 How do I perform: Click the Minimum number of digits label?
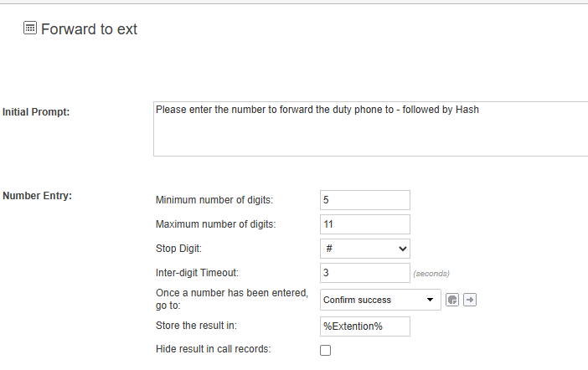click(x=214, y=200)
